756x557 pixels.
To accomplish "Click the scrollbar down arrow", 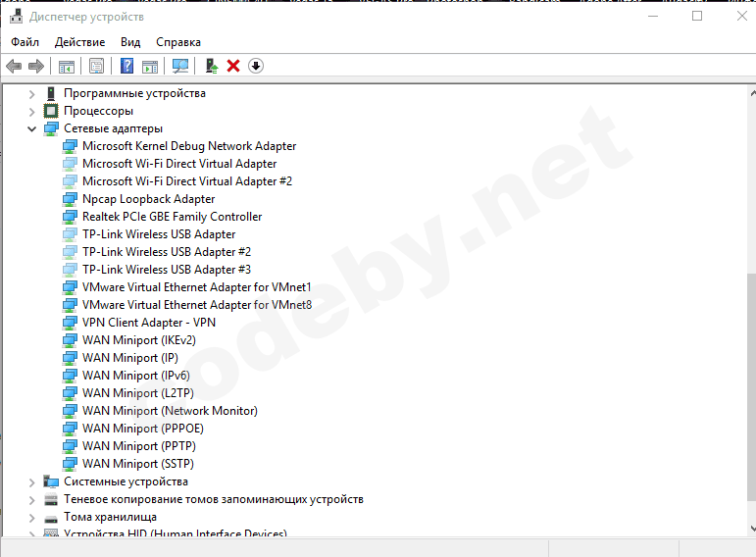I will tap(753, 528).
